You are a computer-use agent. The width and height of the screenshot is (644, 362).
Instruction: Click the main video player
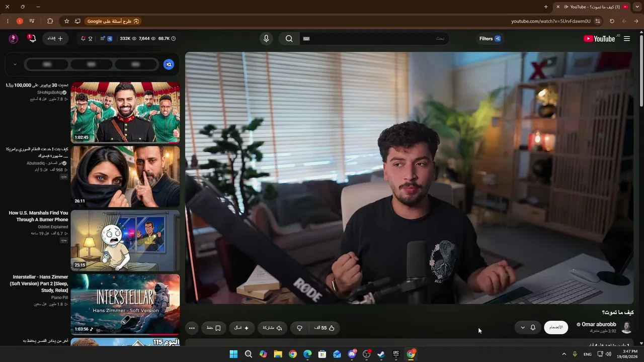tap(409, 178)
